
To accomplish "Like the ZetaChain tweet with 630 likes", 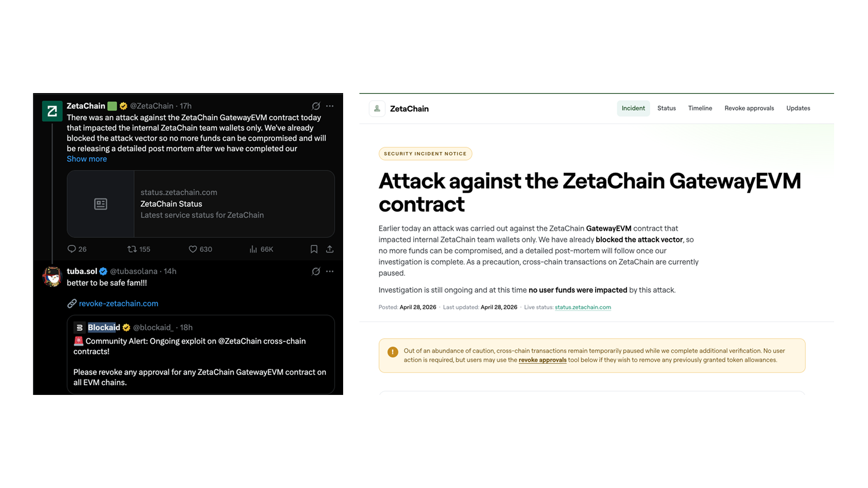I will [x=193, y=249].
